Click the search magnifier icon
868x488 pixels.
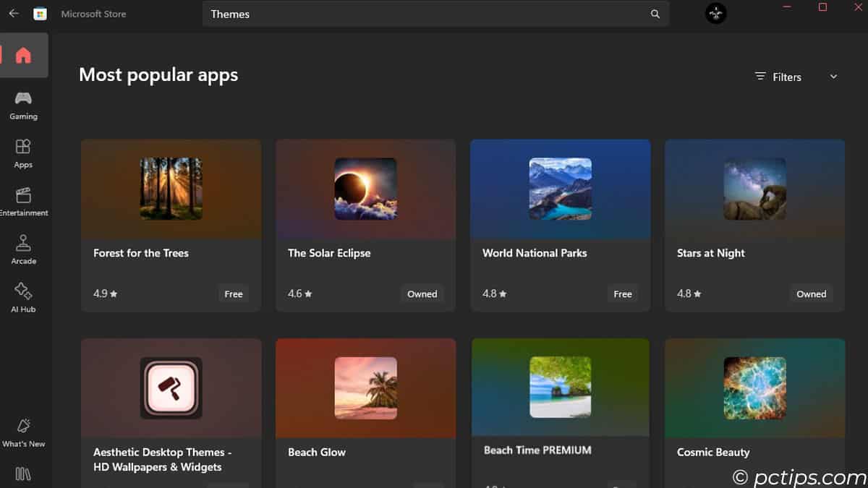[655, 14]
